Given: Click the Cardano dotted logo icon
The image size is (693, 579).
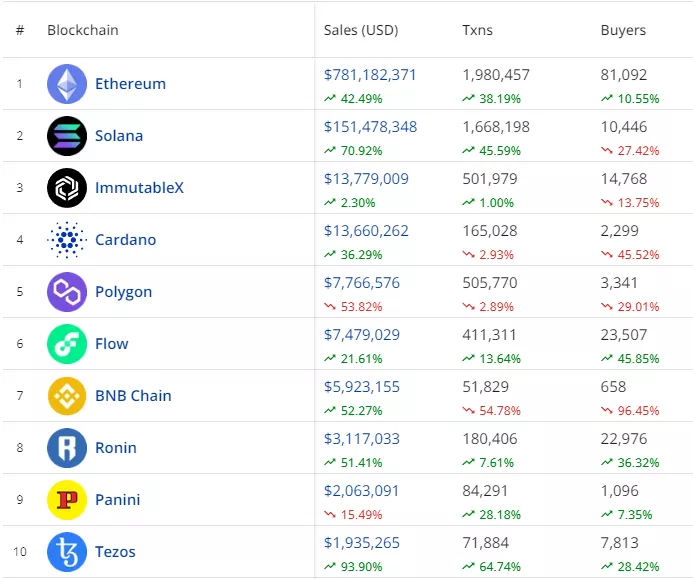Looking at the screenshot, I should click(67, 240).
